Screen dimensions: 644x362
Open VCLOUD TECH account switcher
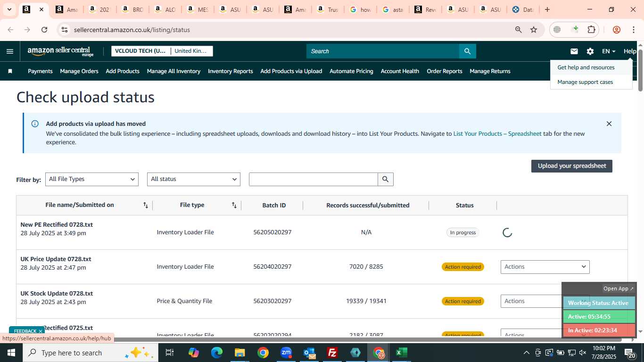[140, 51]
